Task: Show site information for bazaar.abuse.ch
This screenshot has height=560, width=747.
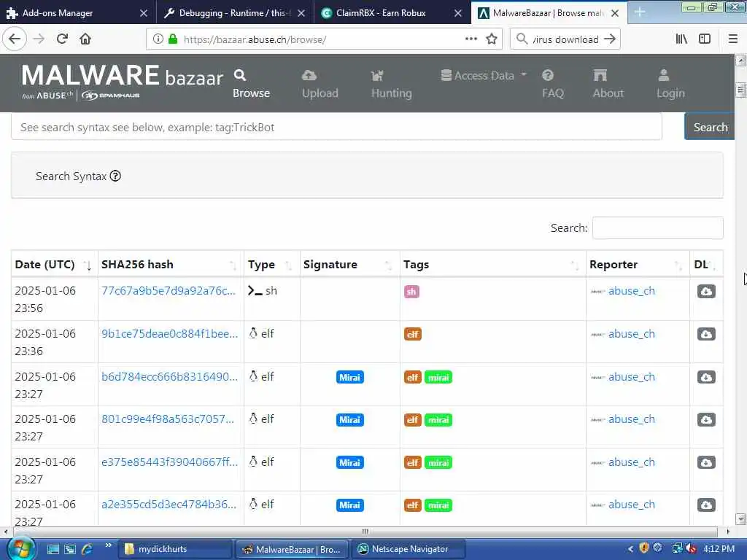Action: click(158, 39)
